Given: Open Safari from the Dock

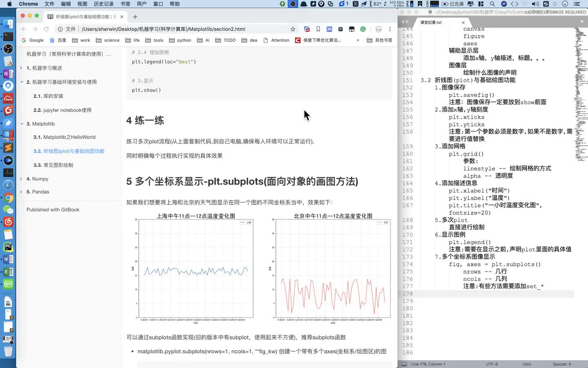Looking at the screenshot, I should point(8,185).
